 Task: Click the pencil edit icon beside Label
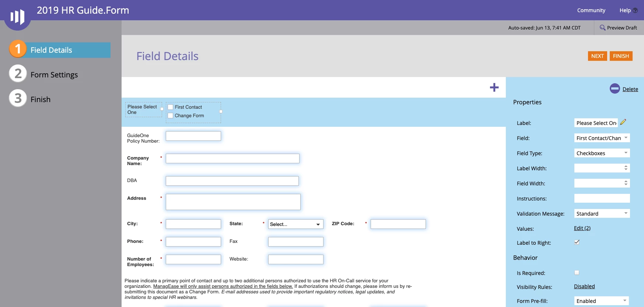click(x=623, y=122)
